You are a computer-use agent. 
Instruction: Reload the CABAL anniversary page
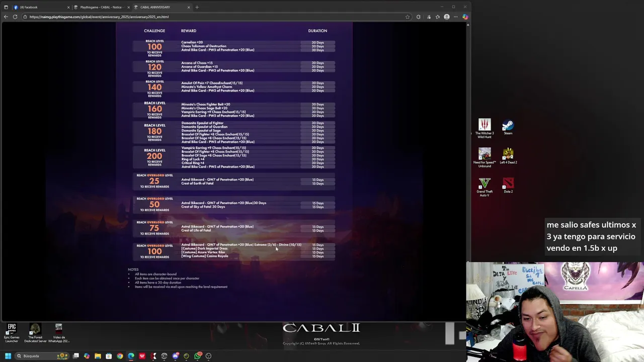coord(15,17)
